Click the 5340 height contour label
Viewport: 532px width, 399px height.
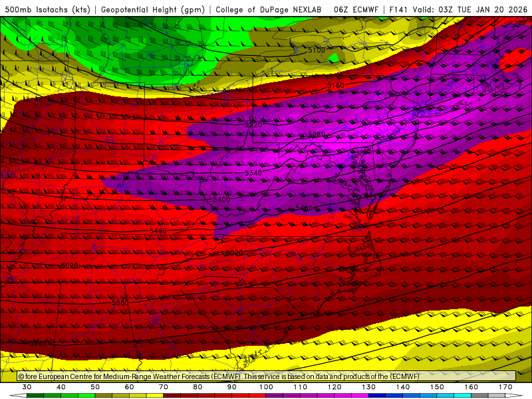pos(253,173)
